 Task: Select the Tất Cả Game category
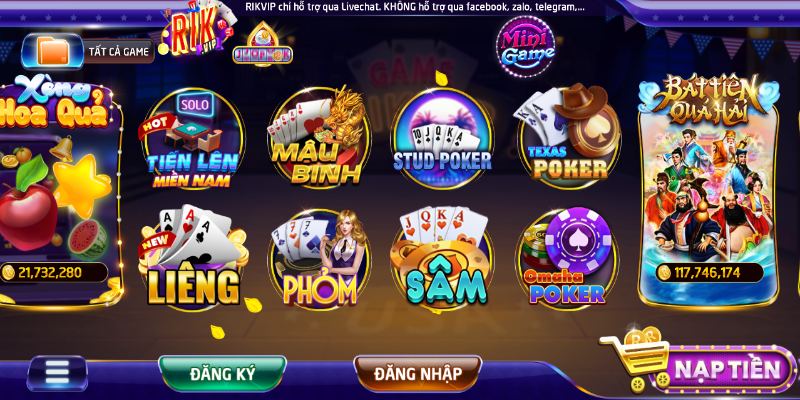tap(87, 52)
